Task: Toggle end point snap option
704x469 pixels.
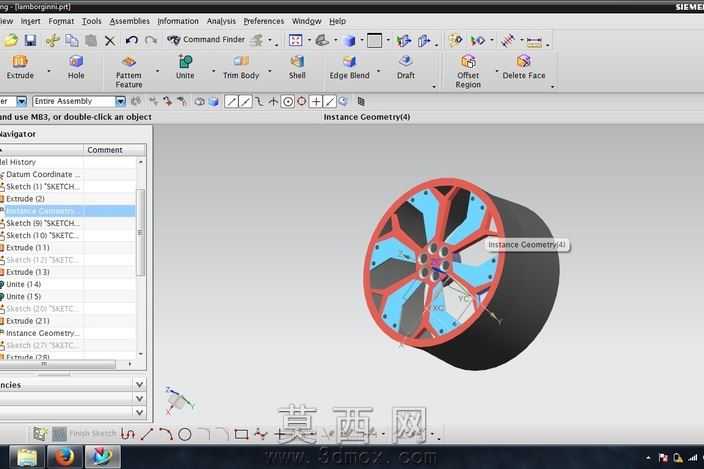Action: tap(231, 102)
